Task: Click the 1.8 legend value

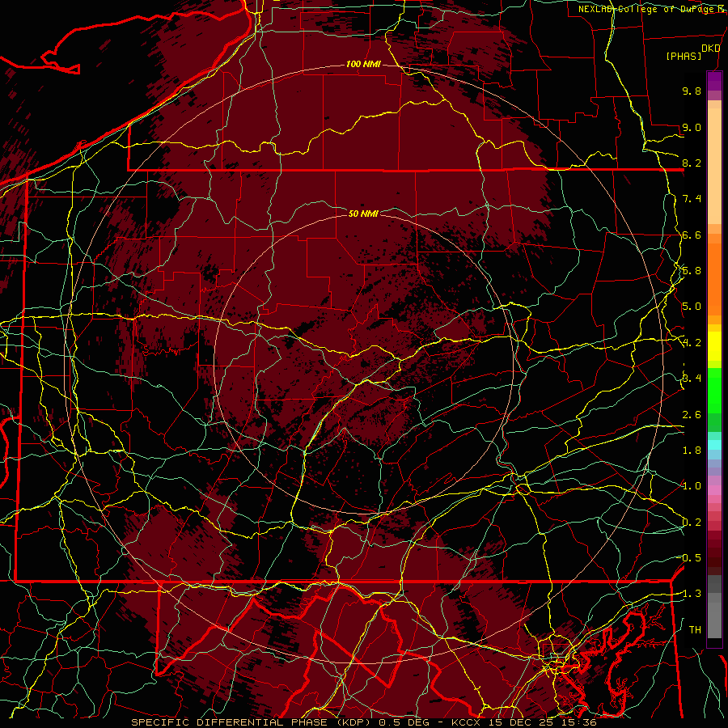Action: 692,451
